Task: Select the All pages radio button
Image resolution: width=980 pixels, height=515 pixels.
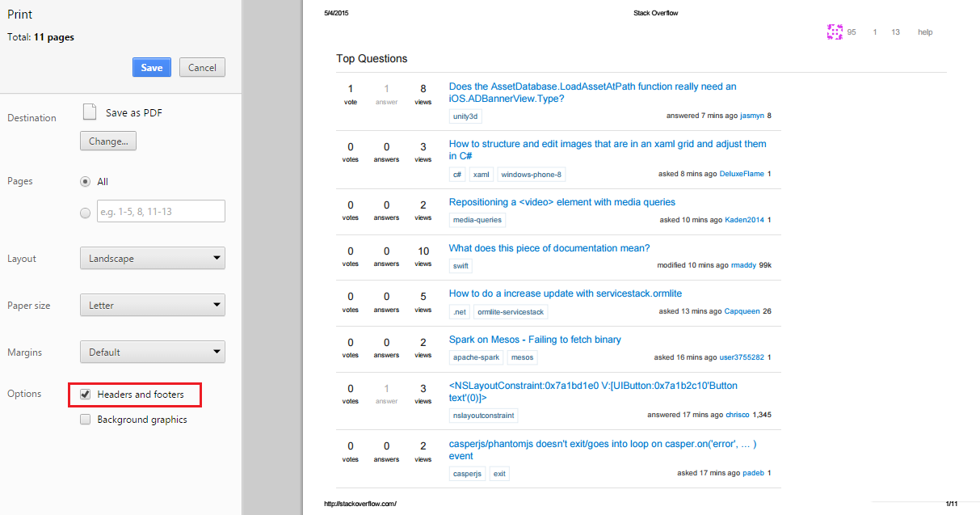Action: coord(85,181)
